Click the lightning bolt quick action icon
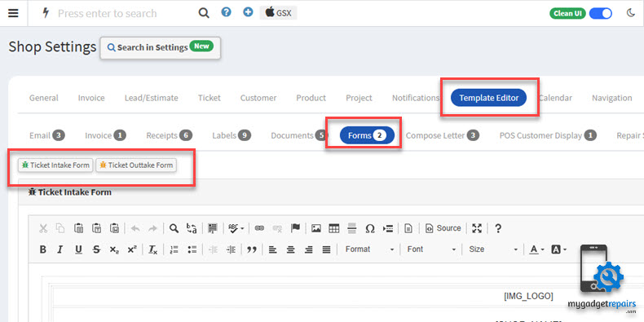The height and width of the screenshot is (322, 644). click(46, 13)
